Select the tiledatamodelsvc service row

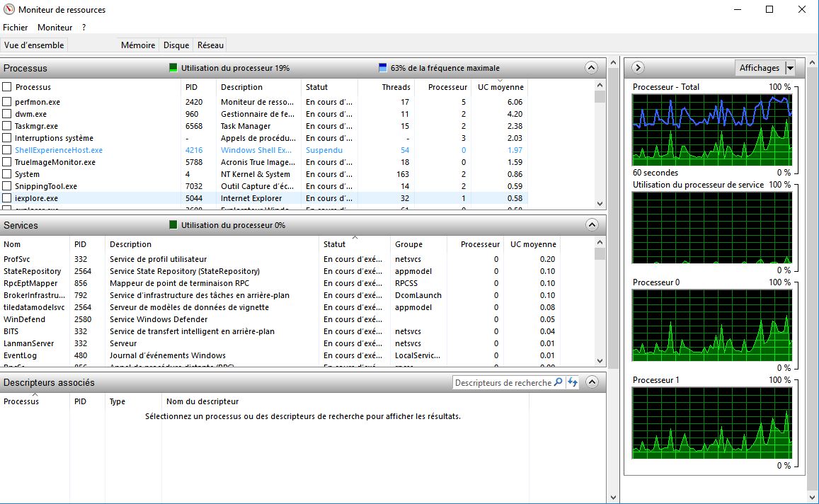[281, 307]
